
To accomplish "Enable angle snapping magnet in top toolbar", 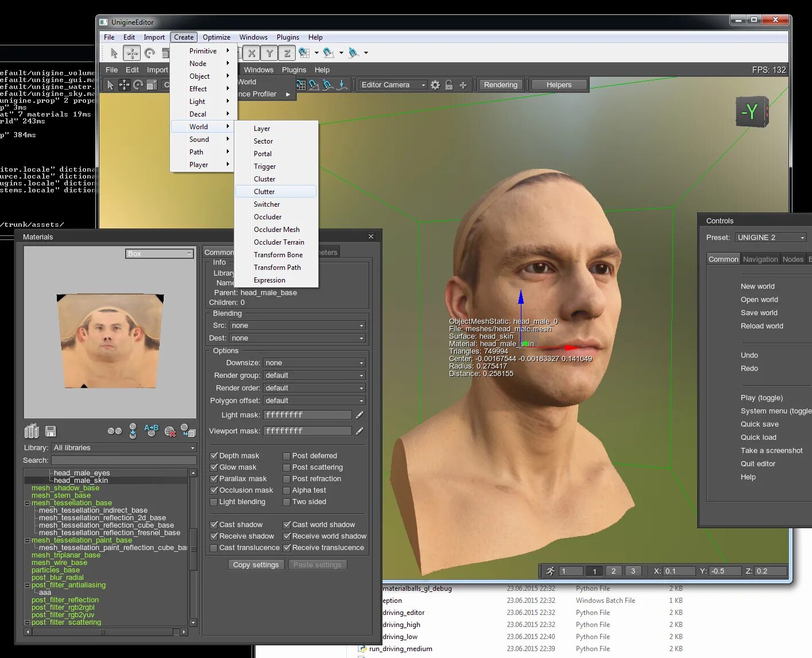I will [x=329, y=53].
